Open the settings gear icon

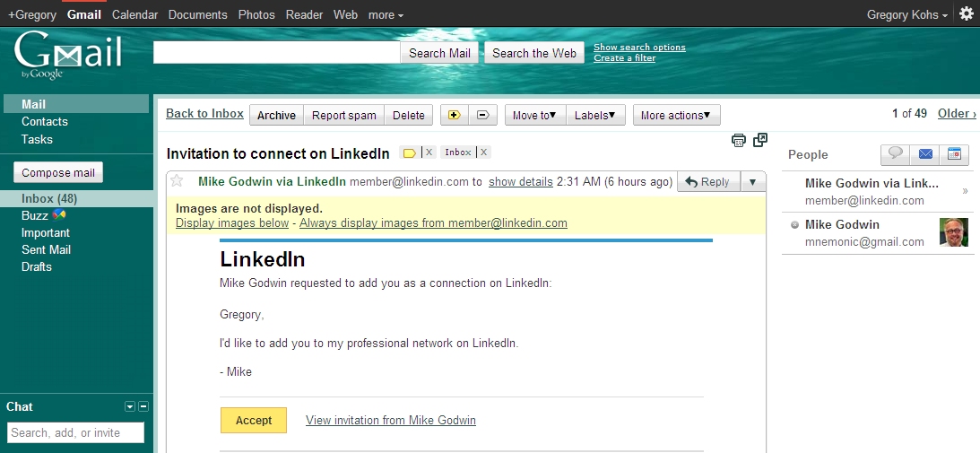[966, 13]
